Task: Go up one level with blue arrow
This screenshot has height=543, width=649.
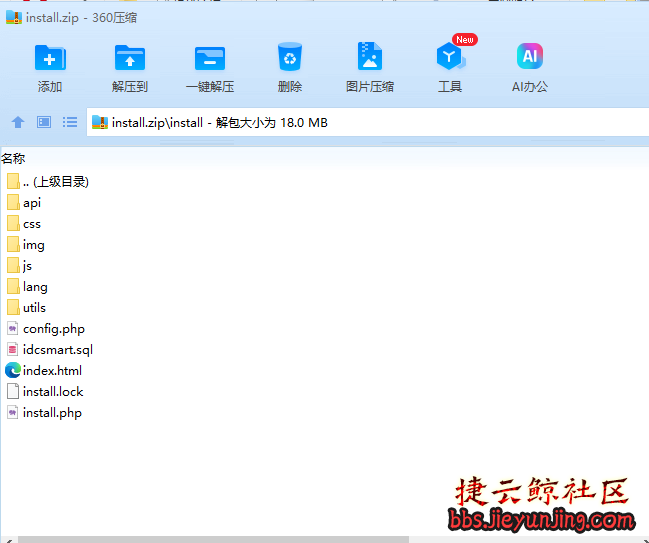Action: (18, 122)
